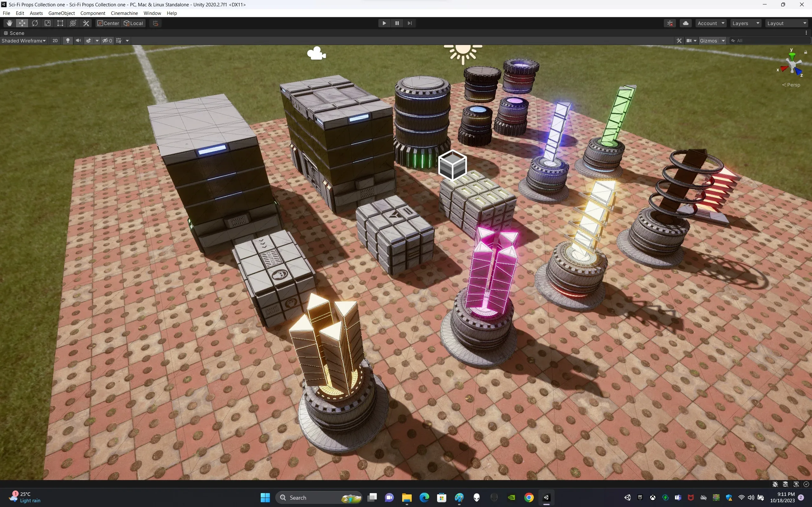Select the Rotate tool

pos(35,23)
